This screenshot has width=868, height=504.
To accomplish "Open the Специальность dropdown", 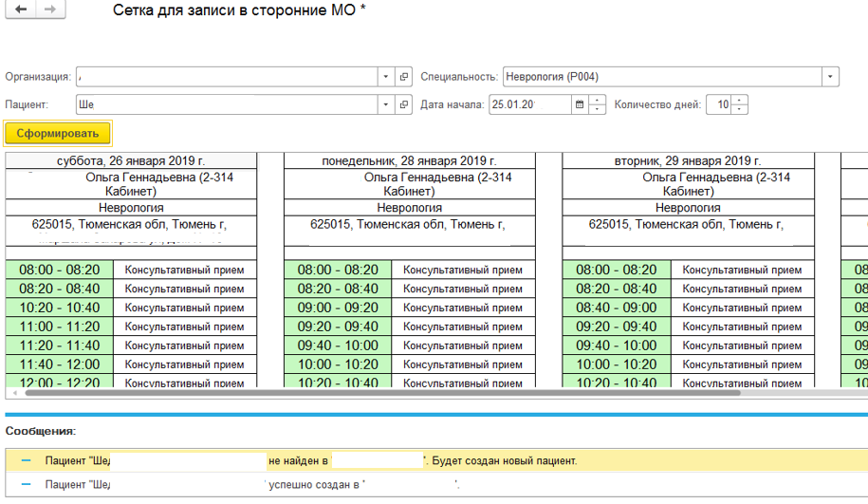I will pos(831,77).
